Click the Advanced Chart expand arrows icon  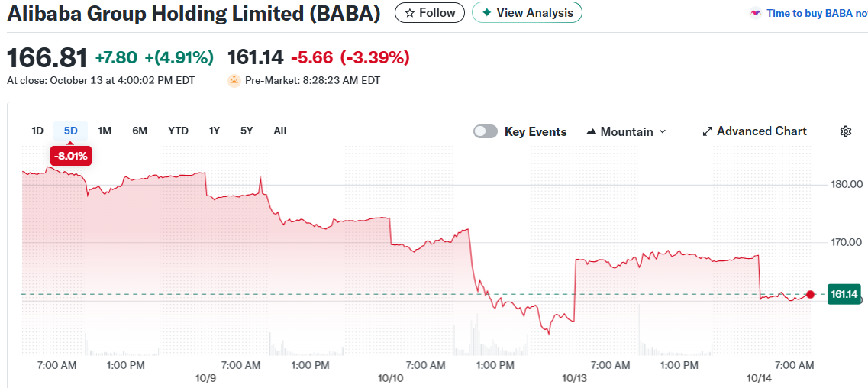coord(707,131)
